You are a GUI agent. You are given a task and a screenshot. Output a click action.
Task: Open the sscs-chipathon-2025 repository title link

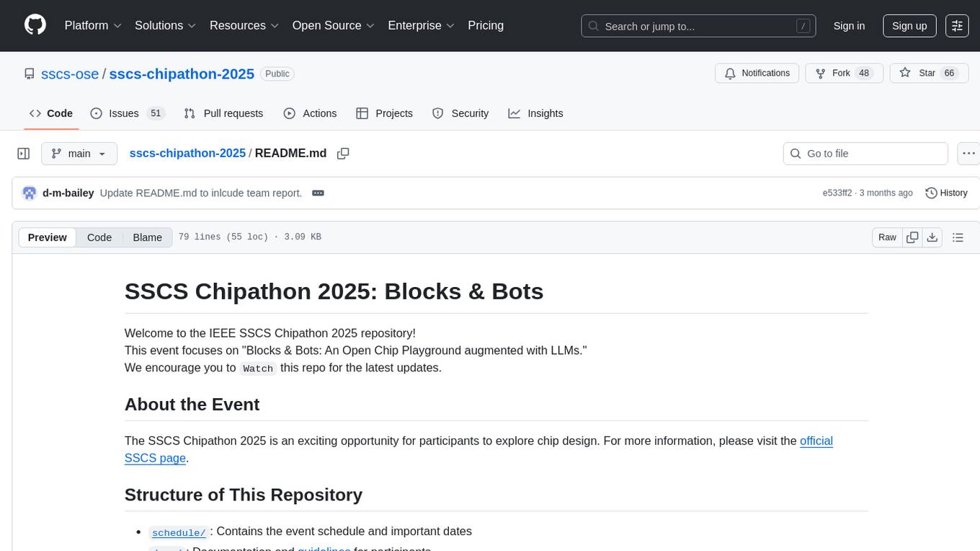(182, 74)
